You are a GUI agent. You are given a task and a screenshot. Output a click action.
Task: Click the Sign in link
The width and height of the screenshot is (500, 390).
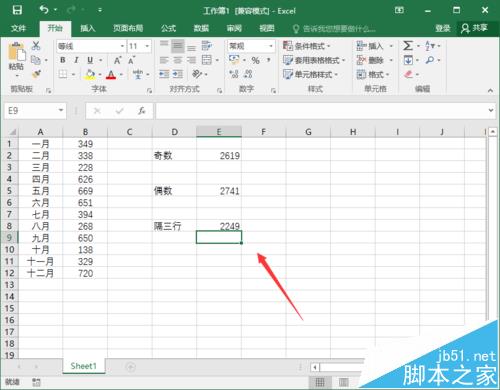click(x=443, y=28)
